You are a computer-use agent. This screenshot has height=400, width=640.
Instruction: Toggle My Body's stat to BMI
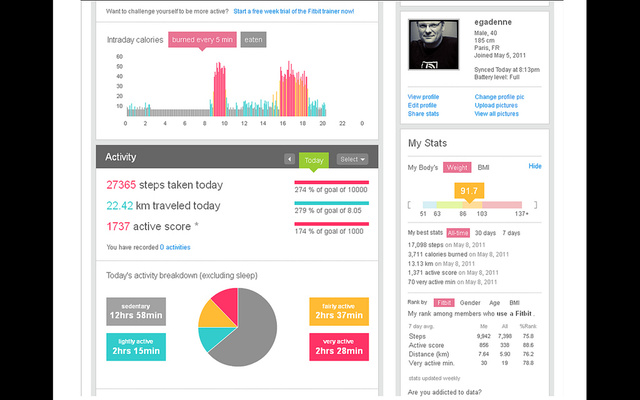[x=483, y=166]
